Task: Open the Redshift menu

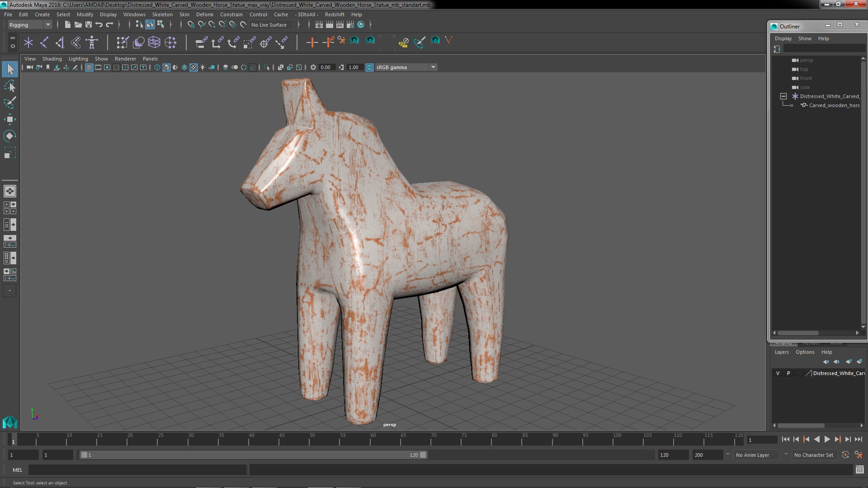Action: (335, 14)
